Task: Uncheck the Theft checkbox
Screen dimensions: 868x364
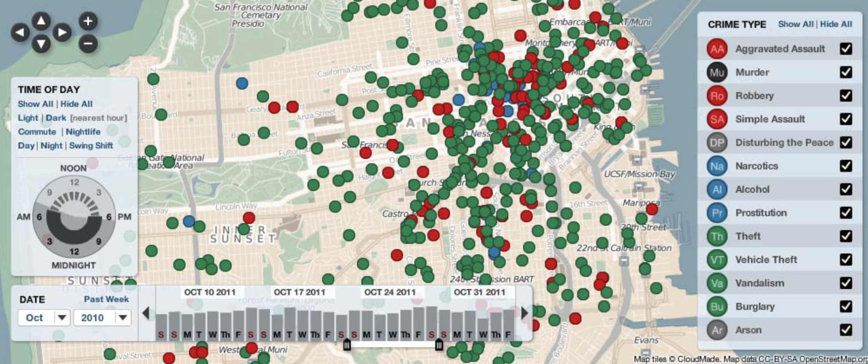Action: 846,236
